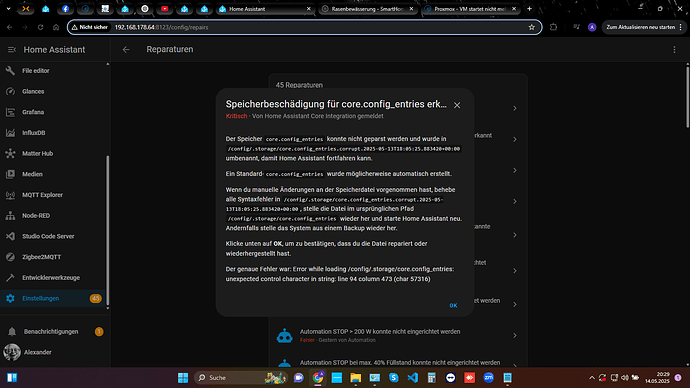Screen dimensions: 690x388
Task: Open Benachrichtigungen panel
Action: tap(53, 332)
